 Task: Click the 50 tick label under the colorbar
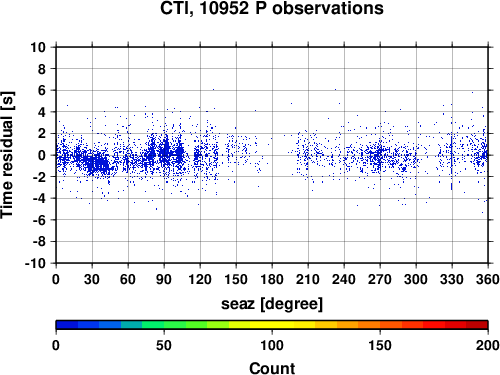(164, 345)
